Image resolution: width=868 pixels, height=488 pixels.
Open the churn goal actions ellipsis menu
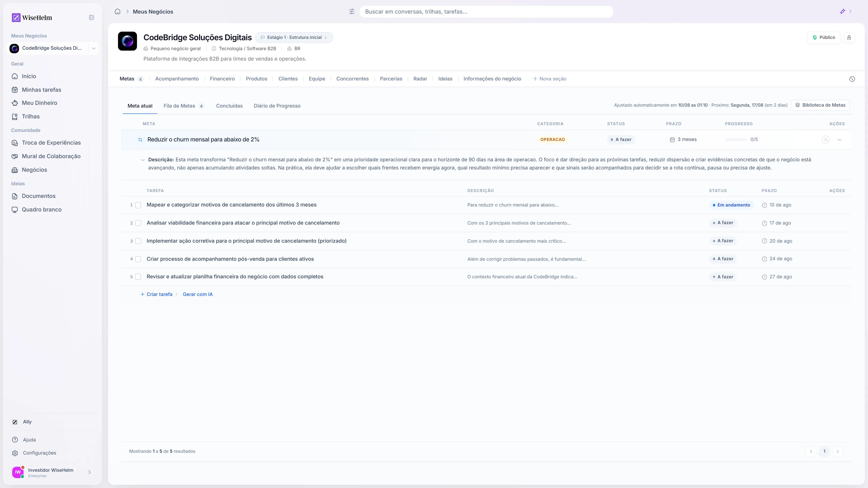840,140
